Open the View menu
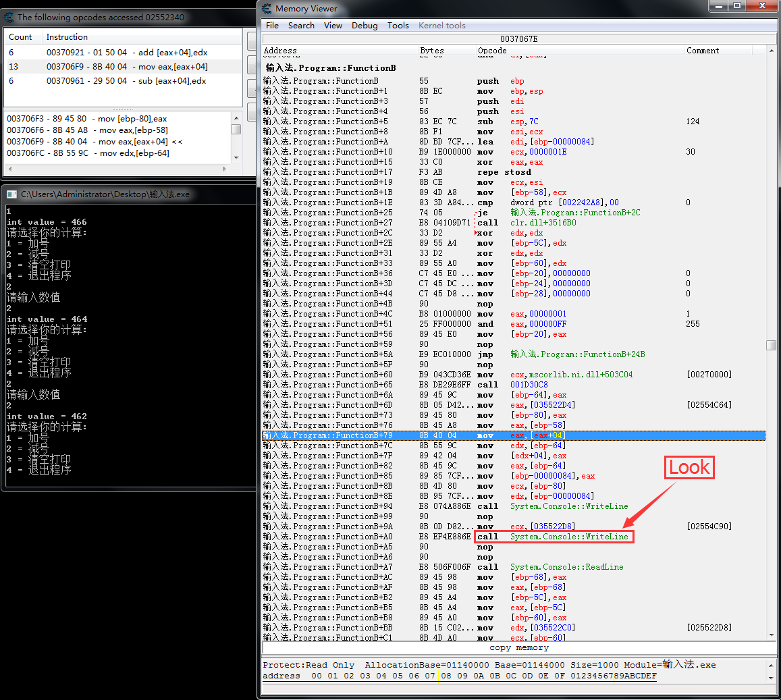 point(333,26)
